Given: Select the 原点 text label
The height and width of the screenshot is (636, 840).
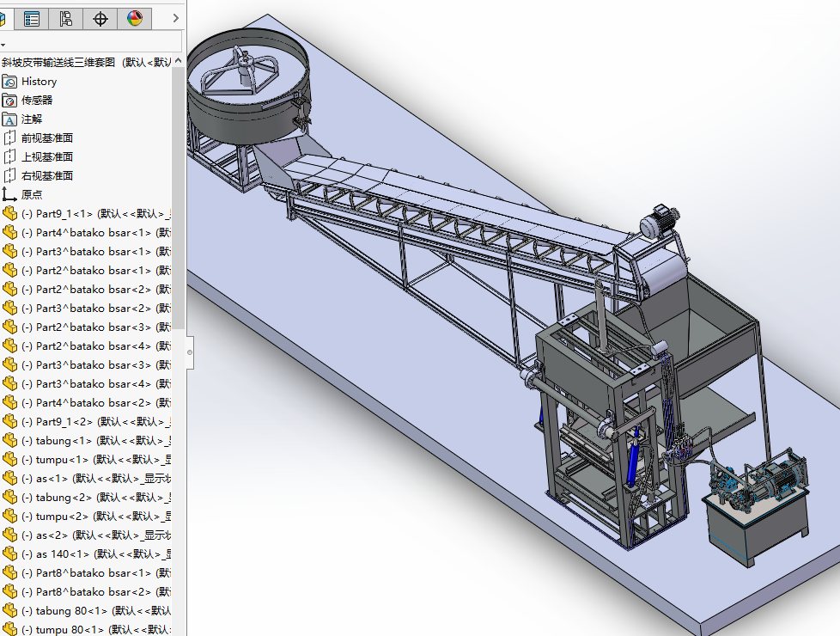Looking at the screenshot, I should [32, 194].
